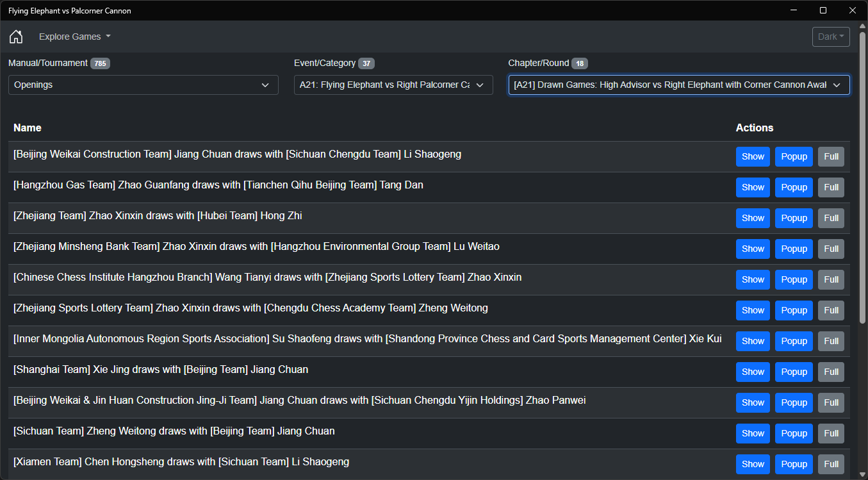Open popup for Chen Hongsheng vs Li Shaogeng
Screen dimensions: 868x480
pos(794,464)
